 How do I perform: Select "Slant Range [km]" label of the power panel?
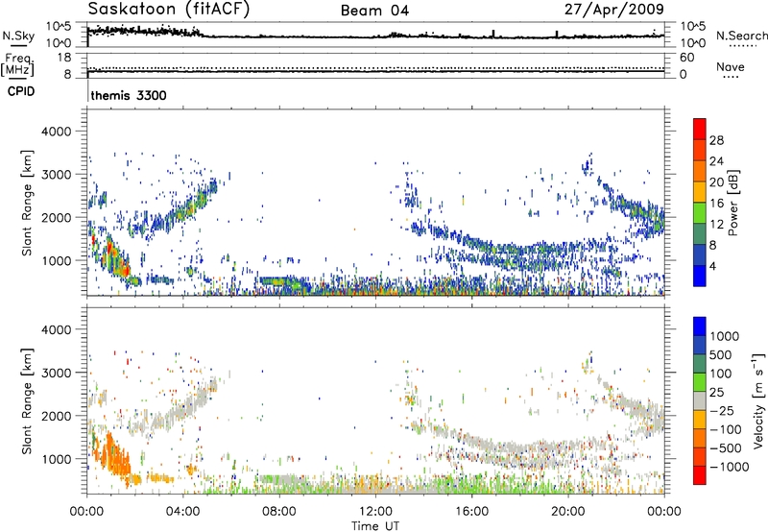coord(27,203)
